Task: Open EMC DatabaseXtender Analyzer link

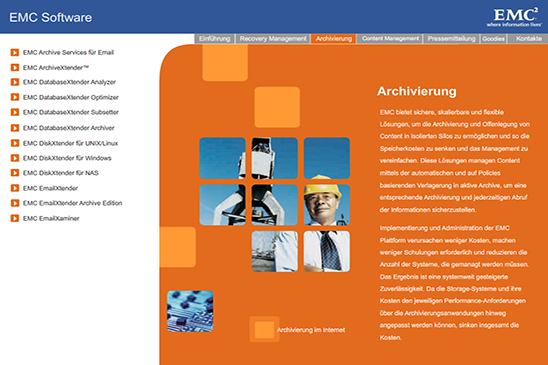Action: [69, 82]
